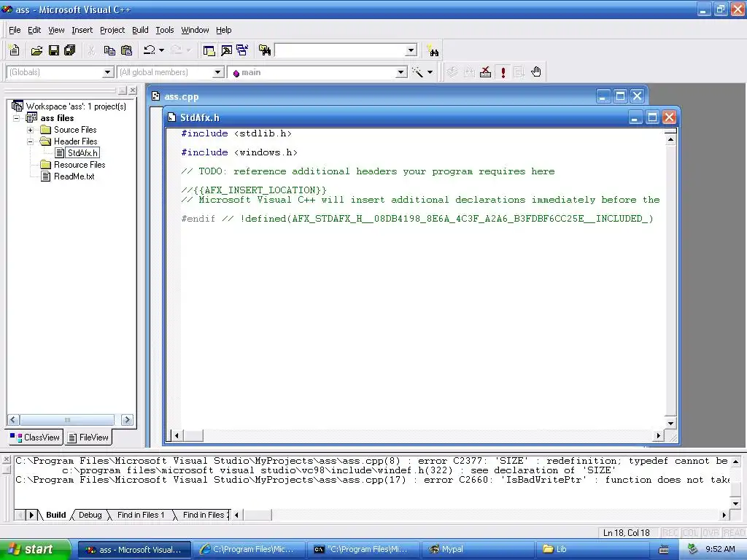Click the Build toolbar icon next to Stop Build
The image size is (747, 560).
469,72
